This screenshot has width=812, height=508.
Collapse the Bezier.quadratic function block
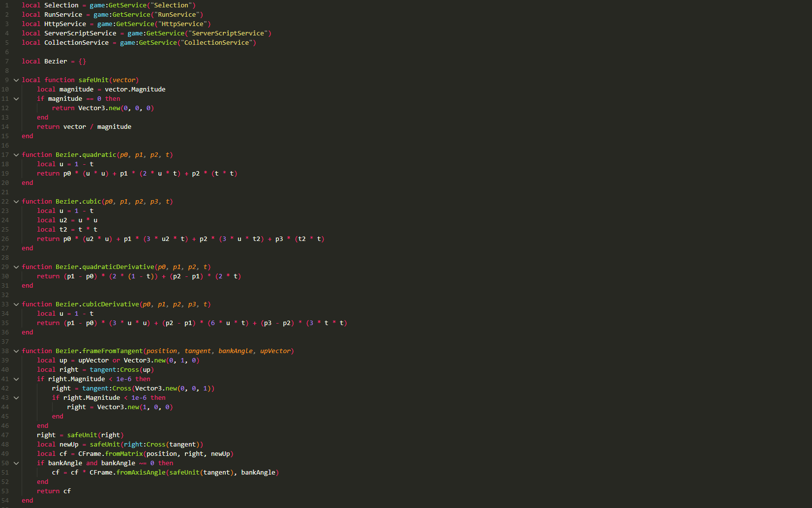point(16,154)
